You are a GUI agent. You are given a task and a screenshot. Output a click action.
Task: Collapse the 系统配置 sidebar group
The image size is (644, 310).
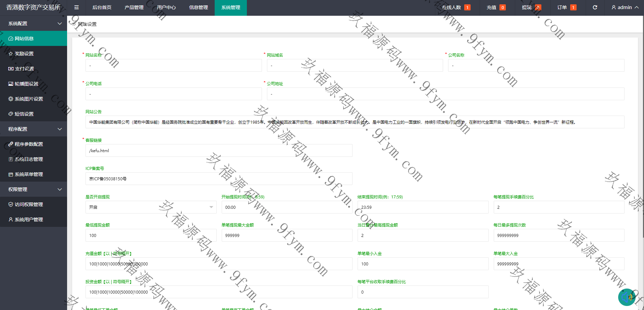(x=34, y=23)
